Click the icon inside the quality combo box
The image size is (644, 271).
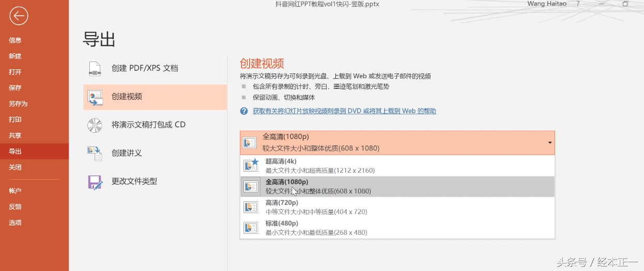pyautogui.click(x=250, y=143)
